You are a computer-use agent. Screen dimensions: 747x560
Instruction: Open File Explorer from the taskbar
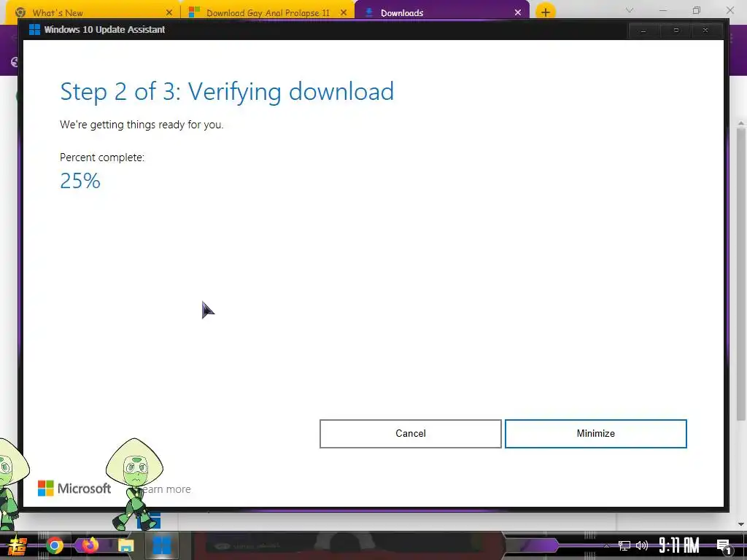[x=125, y=545]
